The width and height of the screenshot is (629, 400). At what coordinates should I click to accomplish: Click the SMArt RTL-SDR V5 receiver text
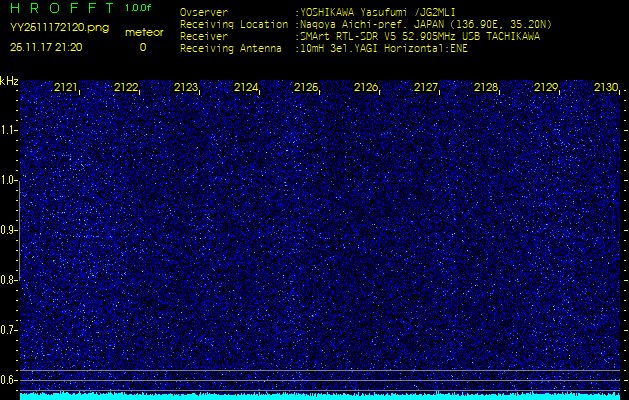pyautogui.click(x=420, y=35)
